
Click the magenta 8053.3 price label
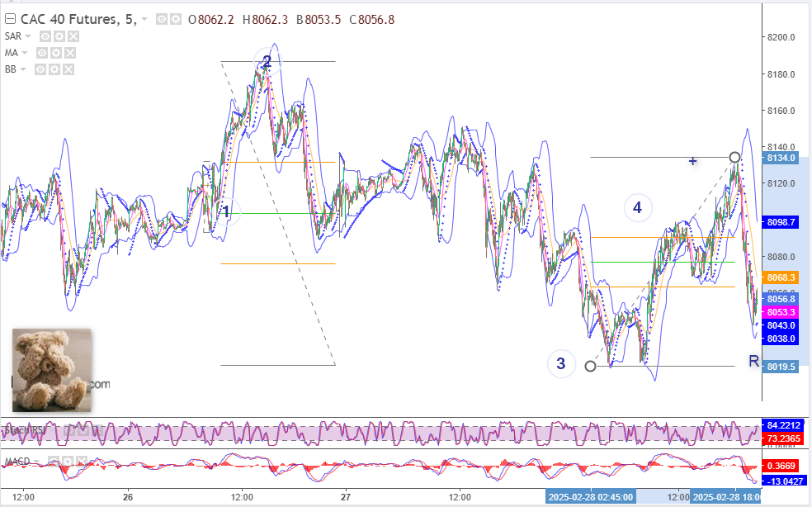click(780, 312)
